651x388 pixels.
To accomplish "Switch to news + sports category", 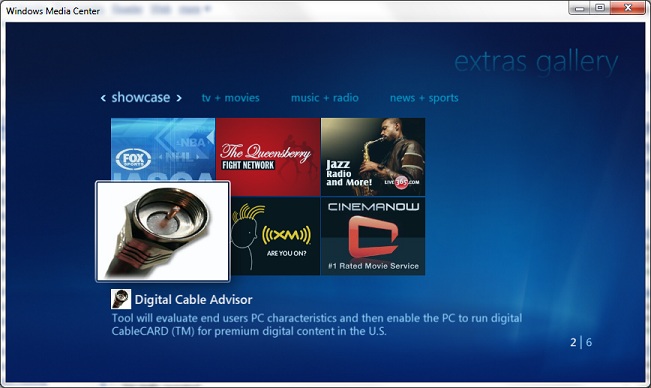I will coord(424,98).
